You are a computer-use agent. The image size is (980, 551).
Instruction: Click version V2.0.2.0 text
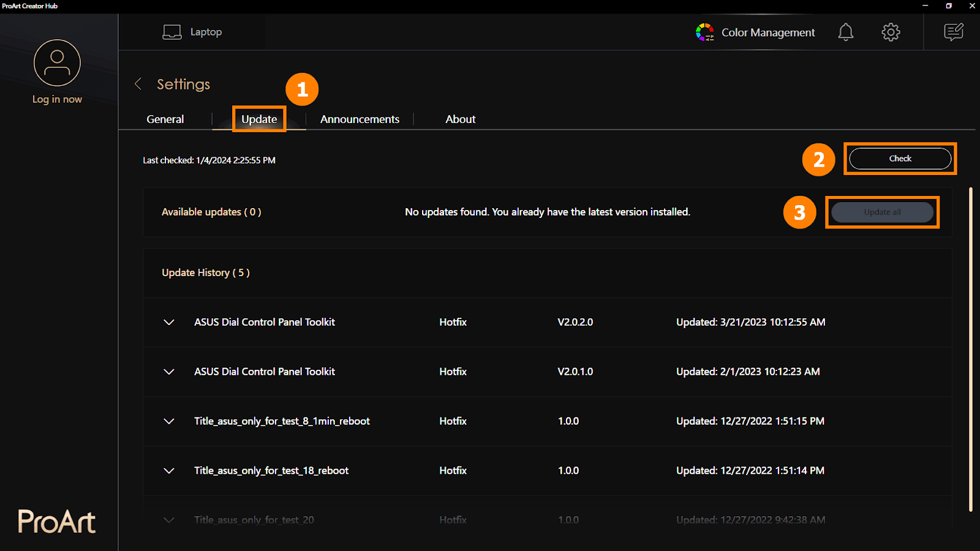(x=575, y=322)
